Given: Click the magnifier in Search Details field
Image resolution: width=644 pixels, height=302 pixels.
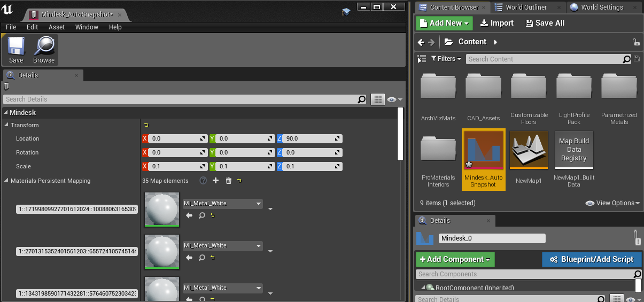Looking at the screenshot, I should pyautogui.click(x=362, y=99).
